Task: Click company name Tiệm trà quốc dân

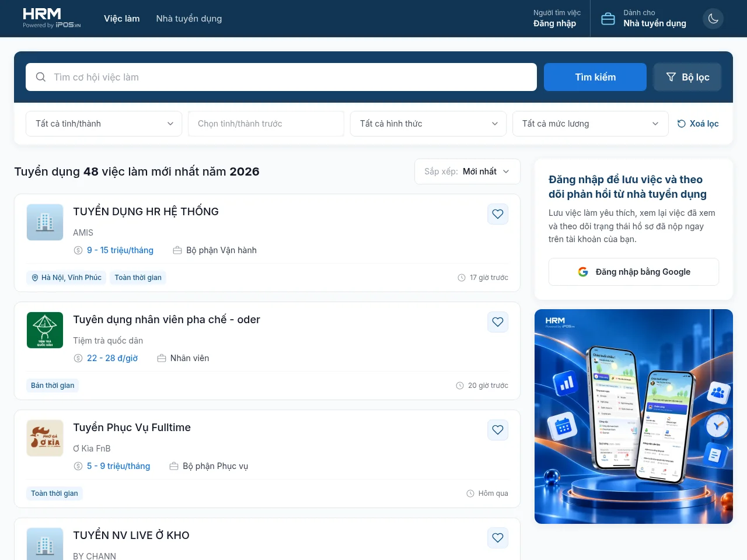Action: 108,341
